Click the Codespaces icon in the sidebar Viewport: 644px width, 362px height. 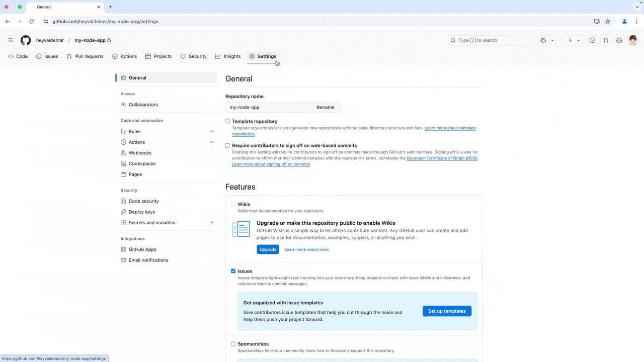click(124, 163)
